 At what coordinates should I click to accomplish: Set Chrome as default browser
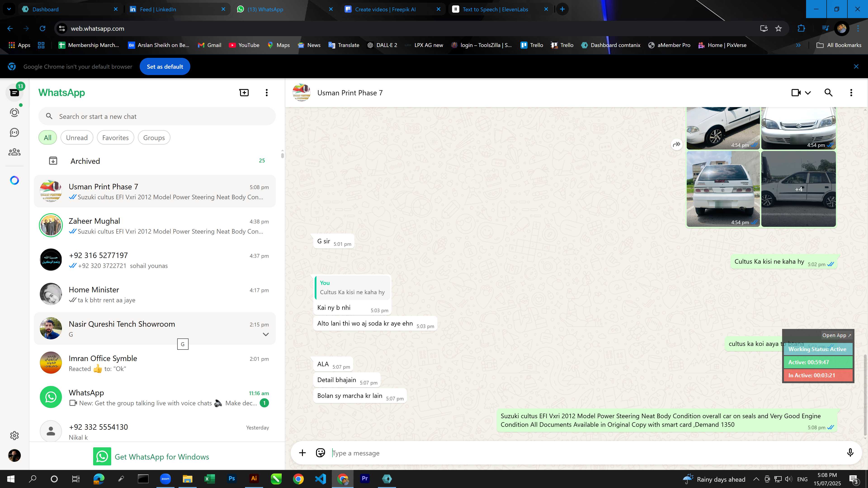point(165,67)
